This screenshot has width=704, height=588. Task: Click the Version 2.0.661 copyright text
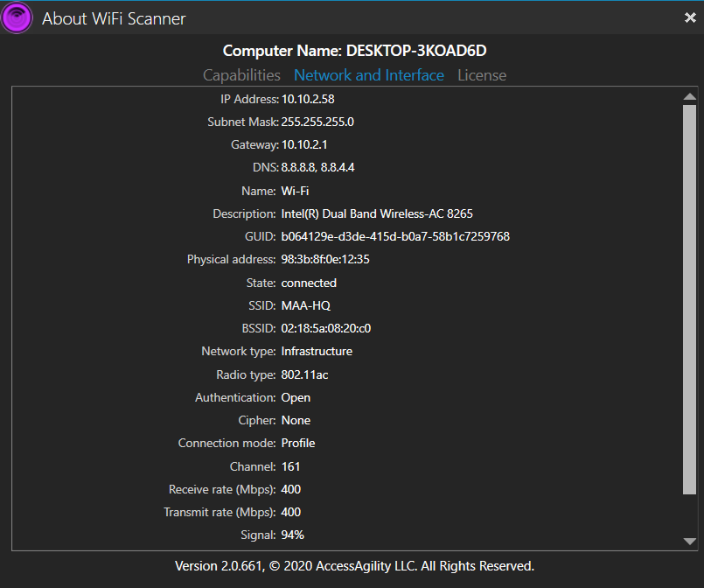tap(354, 566)
